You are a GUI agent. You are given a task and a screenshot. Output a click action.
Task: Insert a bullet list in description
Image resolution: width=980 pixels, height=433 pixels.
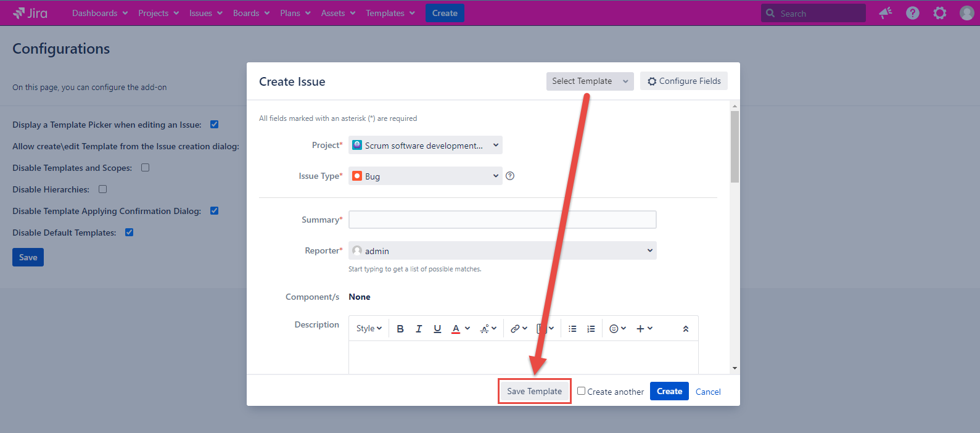[572, 329]
